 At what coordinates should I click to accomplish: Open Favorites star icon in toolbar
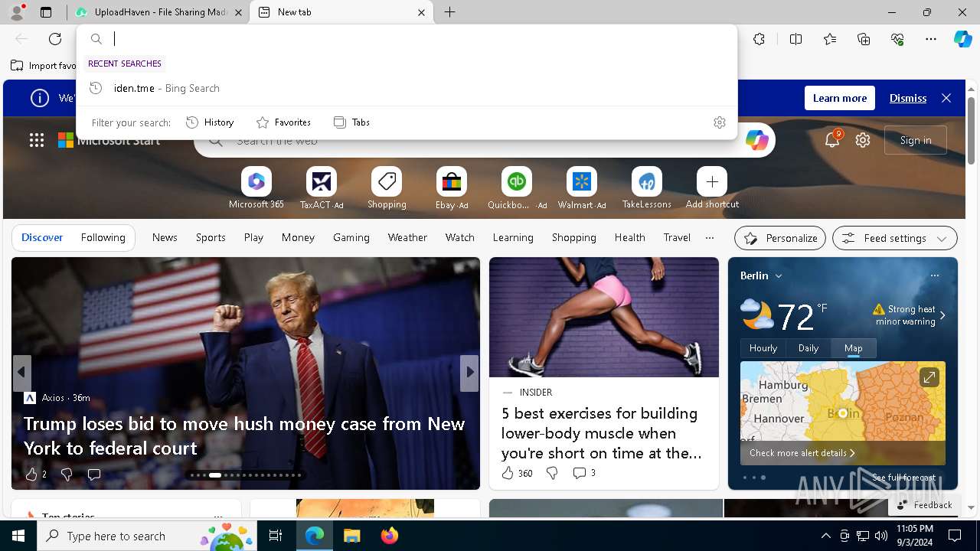point(830,39)
